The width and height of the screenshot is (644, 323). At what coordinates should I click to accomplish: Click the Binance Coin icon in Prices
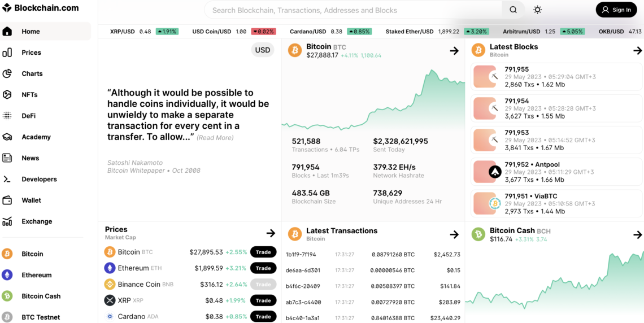tap(110, 285)
